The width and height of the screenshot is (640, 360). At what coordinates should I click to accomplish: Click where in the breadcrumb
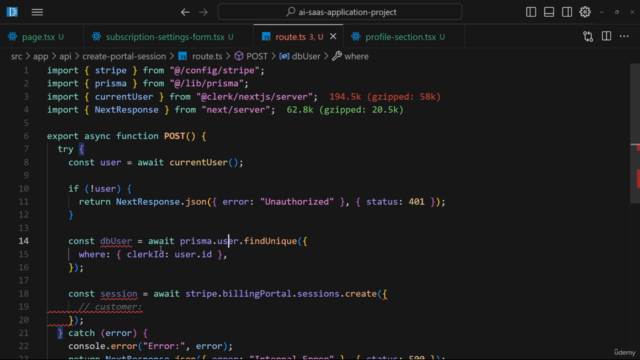coord(356,56)
